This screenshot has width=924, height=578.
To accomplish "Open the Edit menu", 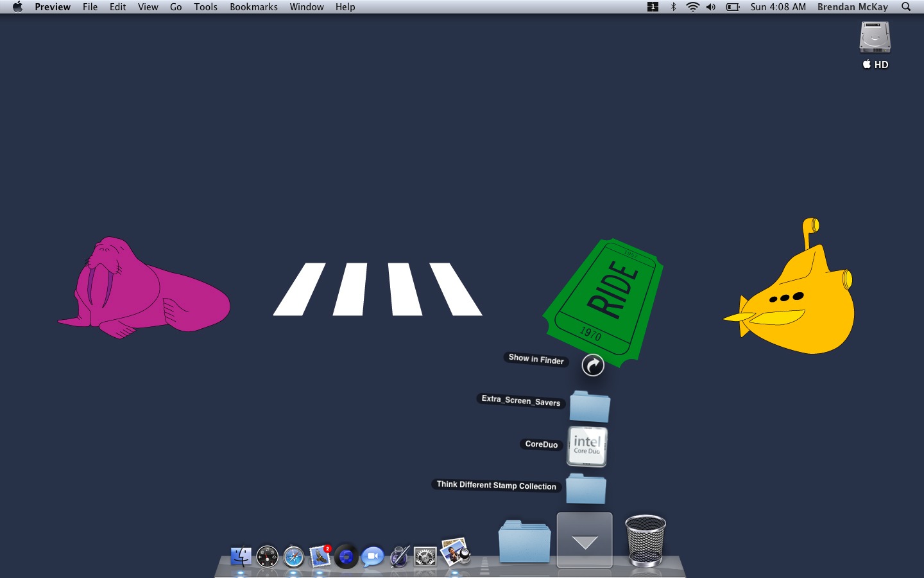I will point(117,7).
